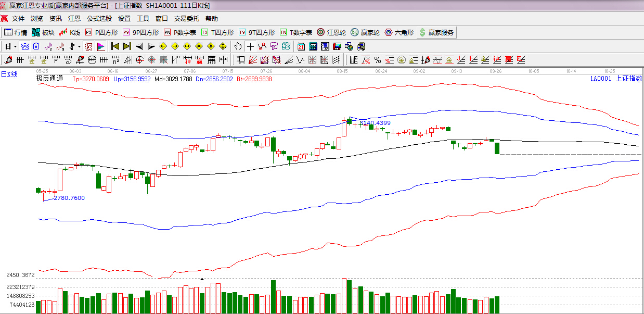Open the 江恩轮 wheel tool

coord(331,32)
